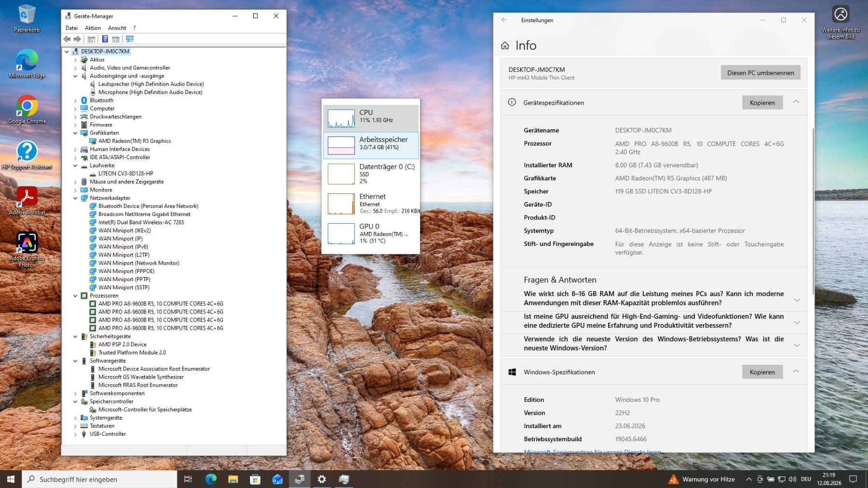Expand Bluetooth tree node

point(75,100)
